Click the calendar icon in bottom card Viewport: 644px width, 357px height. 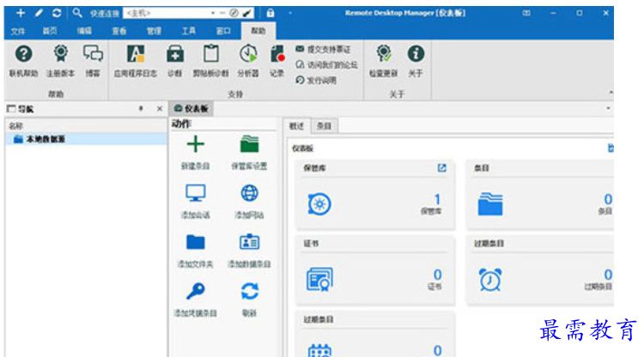(x=319, y=350)
